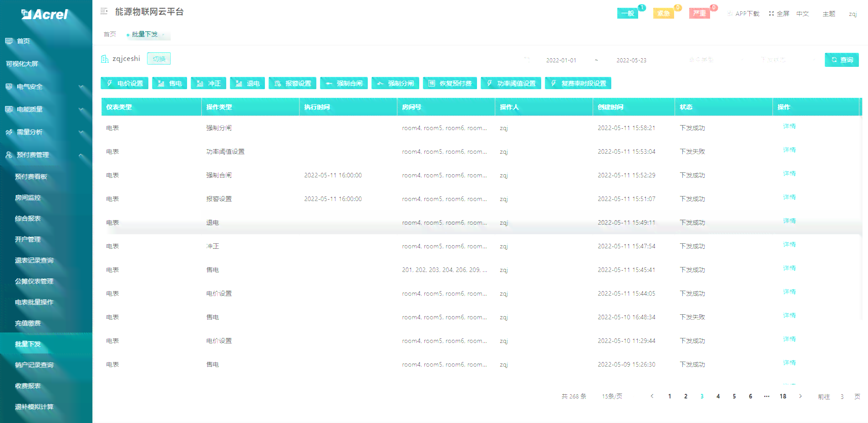The width and height of the screenshot is (868, 423).
Task: Open 电表批量操作 submenu item
Action: 46,302
